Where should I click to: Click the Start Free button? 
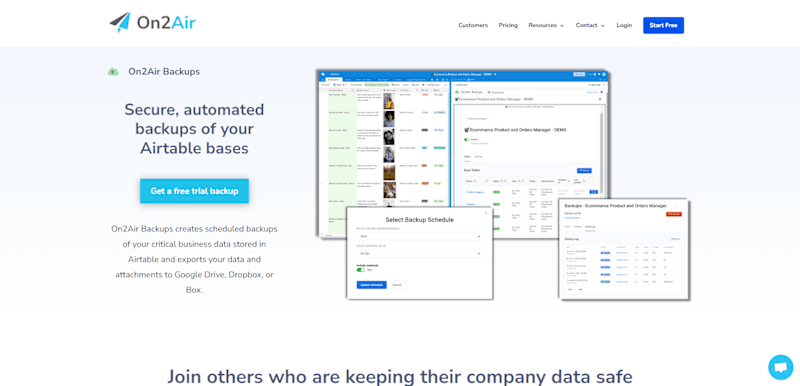[663, 25]
